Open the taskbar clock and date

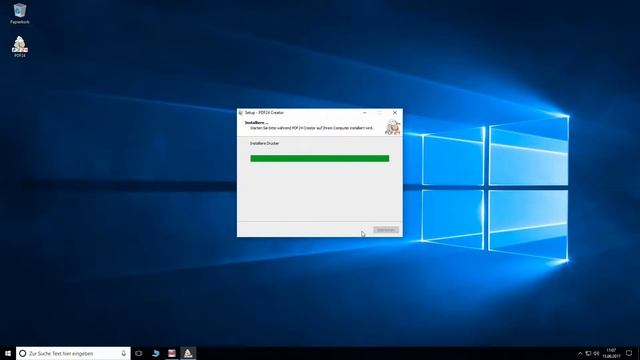[611, 353]
